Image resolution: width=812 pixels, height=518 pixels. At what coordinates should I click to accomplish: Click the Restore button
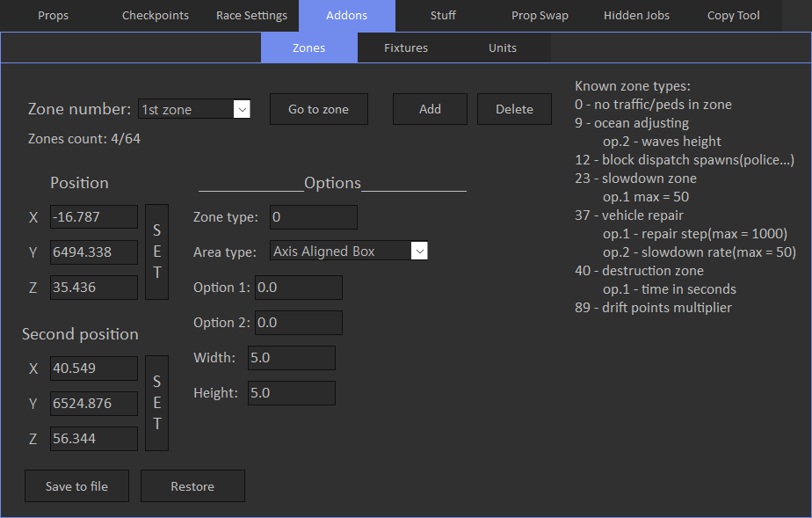tap(192, 486)
